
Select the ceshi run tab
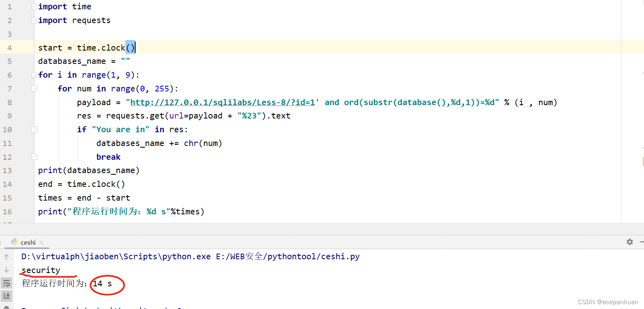27,242
